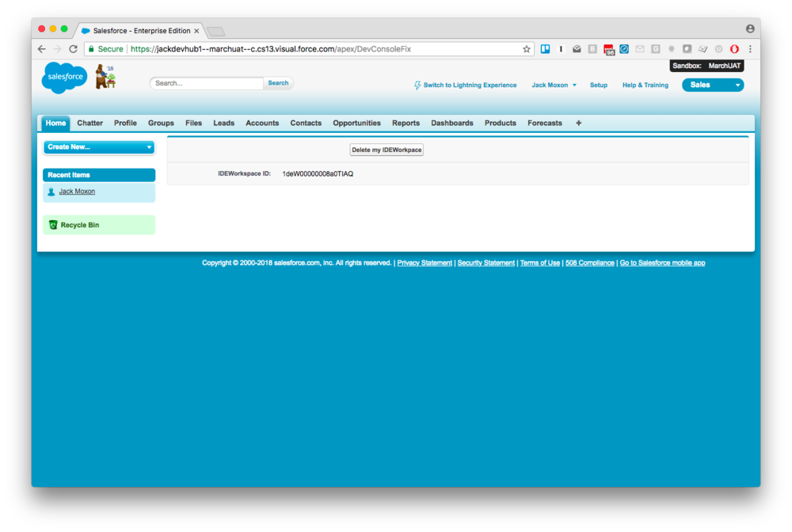Open the Create New dropdown

(x=98, y=147)
